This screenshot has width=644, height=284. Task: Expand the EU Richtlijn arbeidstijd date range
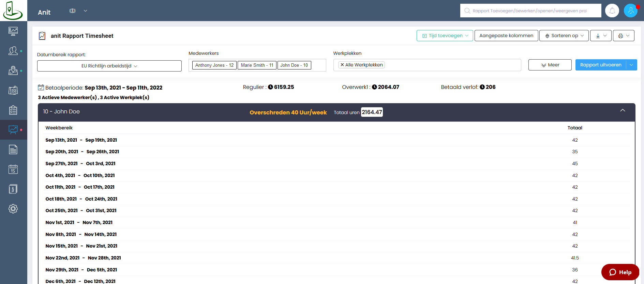109,66
